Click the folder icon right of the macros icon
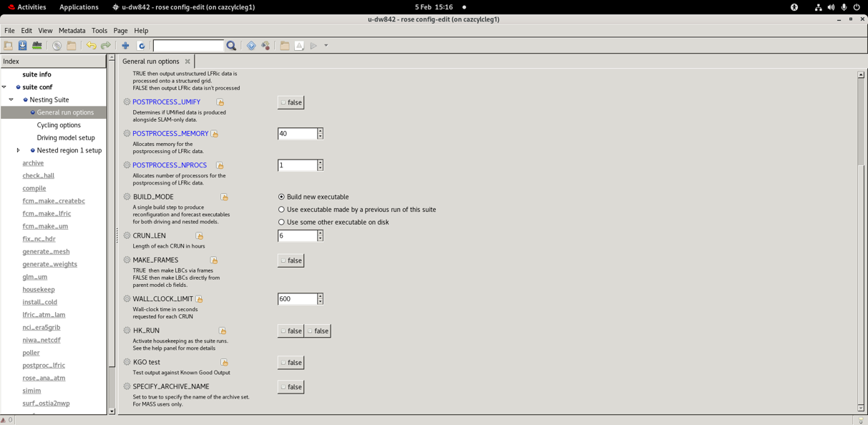This screenshot has height=425, width=868. [x=285, y=46]
